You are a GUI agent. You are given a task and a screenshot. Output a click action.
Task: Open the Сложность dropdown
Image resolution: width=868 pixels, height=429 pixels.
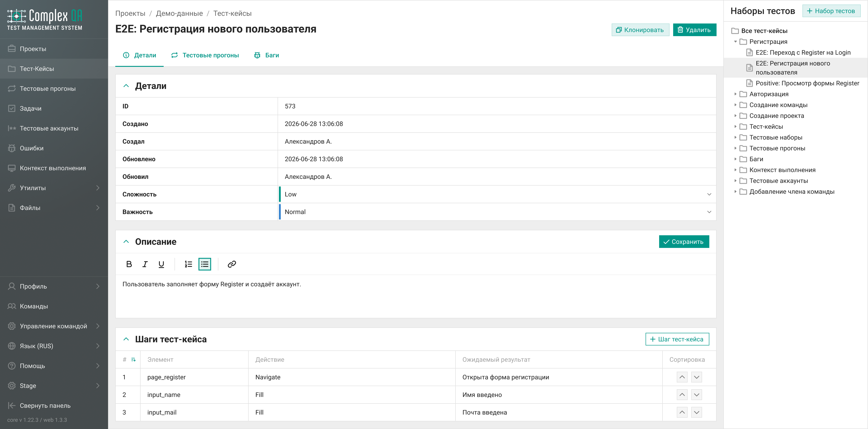[497, 194]
